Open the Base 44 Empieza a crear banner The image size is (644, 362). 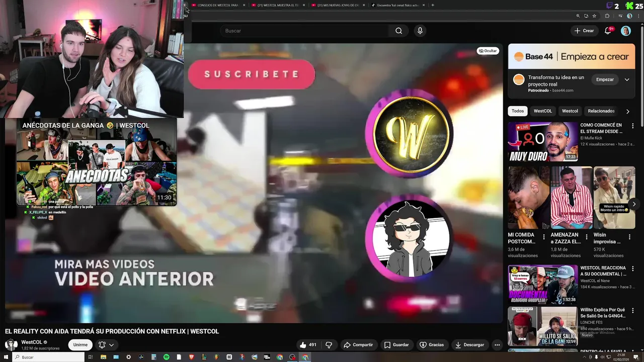(x=572, y=56)
